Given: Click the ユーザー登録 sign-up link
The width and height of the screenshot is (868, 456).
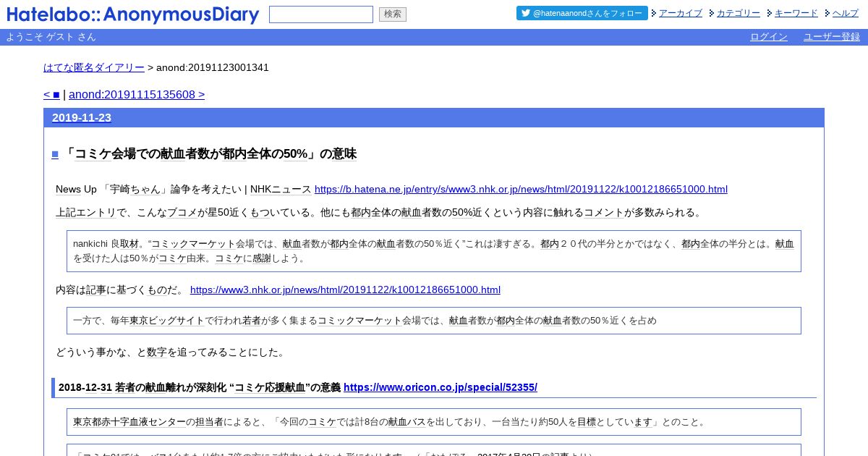Looking at the screenshot, I should (x=832, y=37).
